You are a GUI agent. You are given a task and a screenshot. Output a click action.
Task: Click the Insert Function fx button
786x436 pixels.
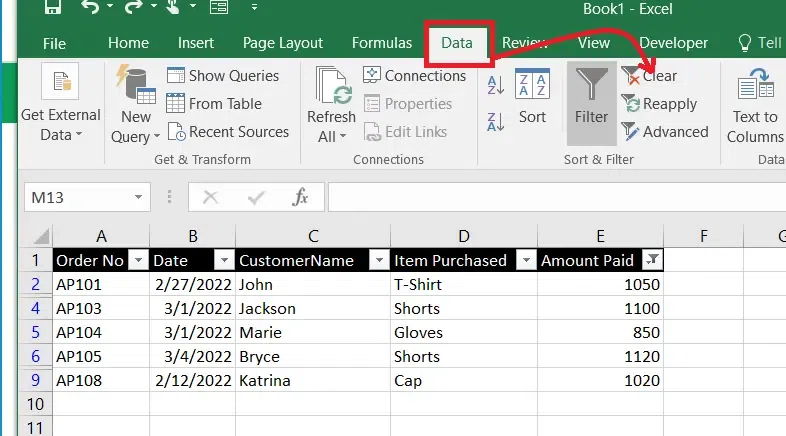300,197
